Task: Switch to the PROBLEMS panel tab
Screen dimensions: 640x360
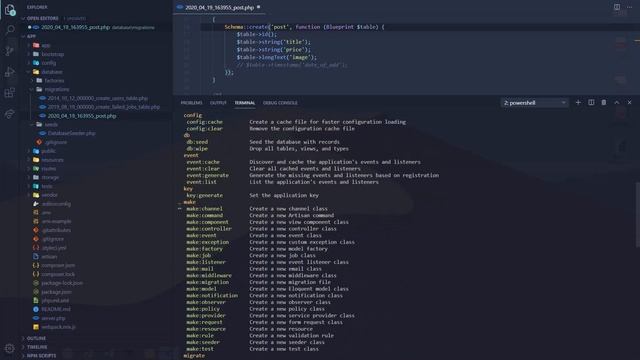Action: point(191,103)
